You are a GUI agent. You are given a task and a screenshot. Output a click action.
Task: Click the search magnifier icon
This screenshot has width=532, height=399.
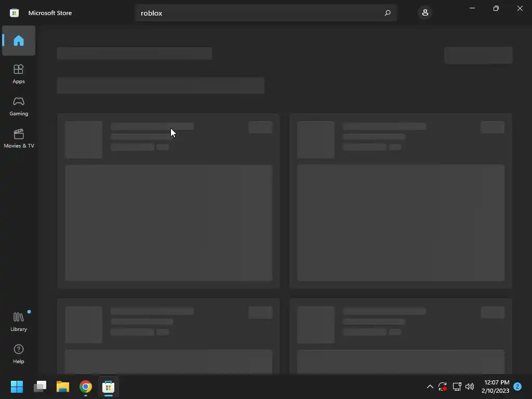(x=388, y=13)
